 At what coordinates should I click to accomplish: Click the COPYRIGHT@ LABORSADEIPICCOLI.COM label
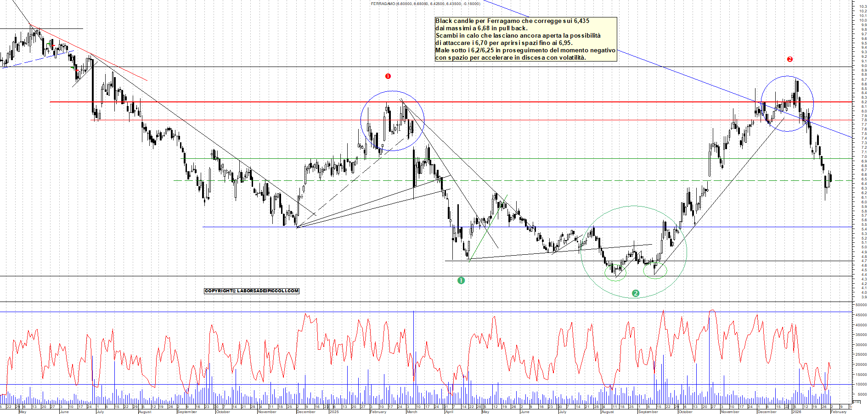tap(252, 291)
